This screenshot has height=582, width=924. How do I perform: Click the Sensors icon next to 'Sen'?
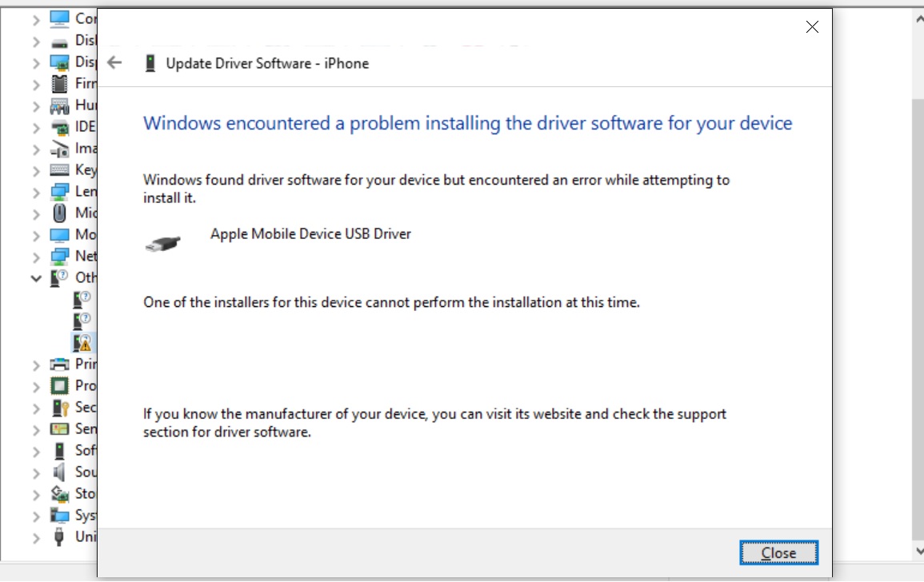59,429
